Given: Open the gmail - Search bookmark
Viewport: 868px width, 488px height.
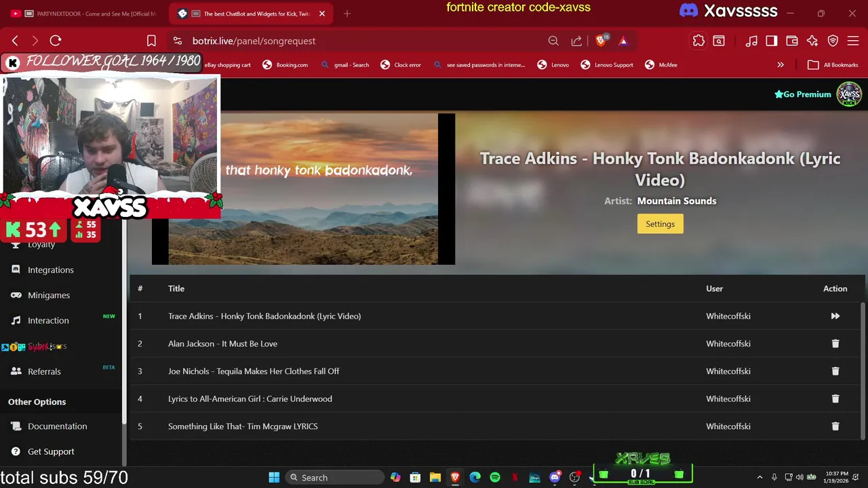Looking at the screenshot, I should [345, 65].
